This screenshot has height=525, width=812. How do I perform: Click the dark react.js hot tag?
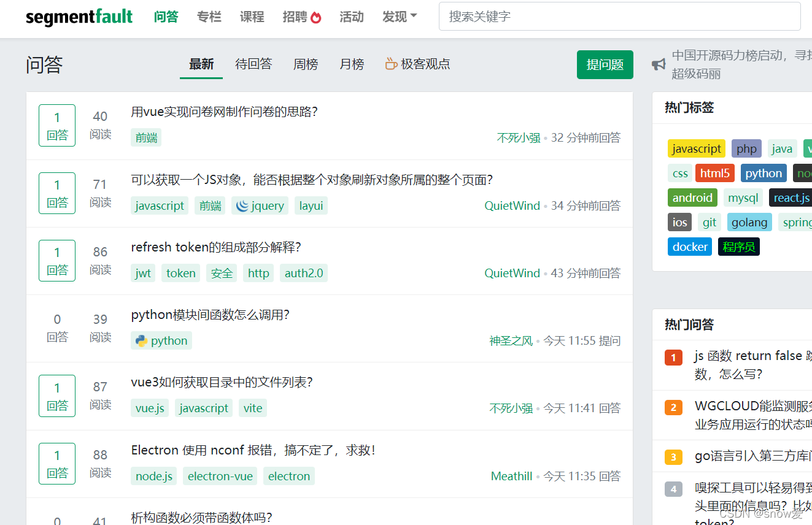[791, 197]
